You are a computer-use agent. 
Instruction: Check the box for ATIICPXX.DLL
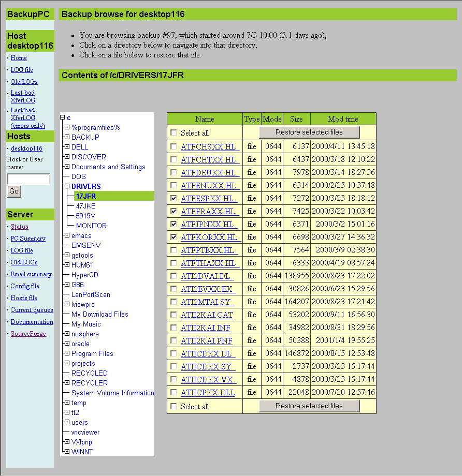(174, 393)
